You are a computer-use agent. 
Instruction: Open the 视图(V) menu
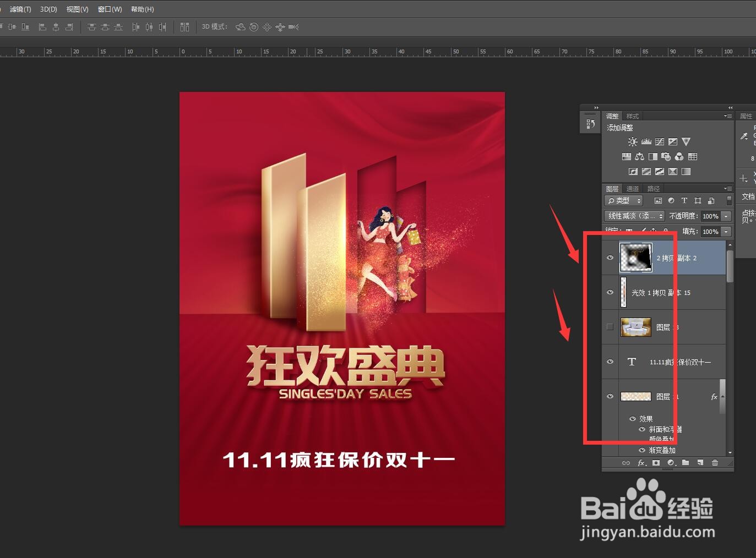coord(77,9)
